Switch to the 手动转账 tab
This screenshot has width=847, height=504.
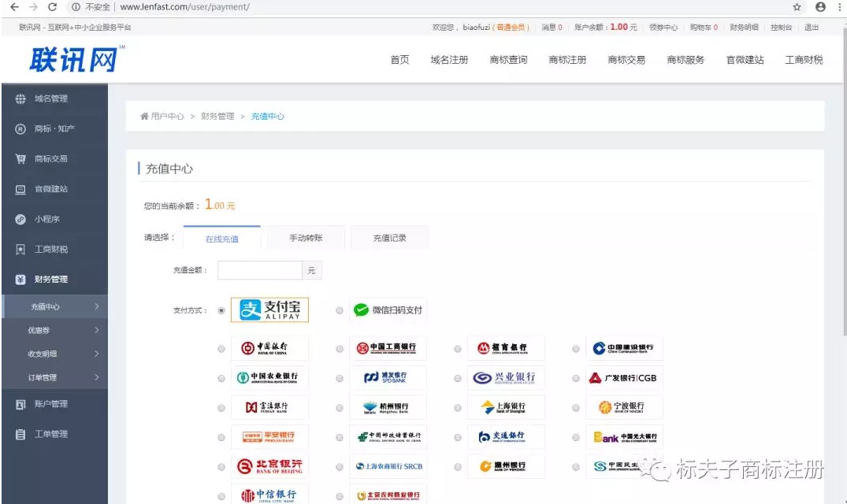306,238
